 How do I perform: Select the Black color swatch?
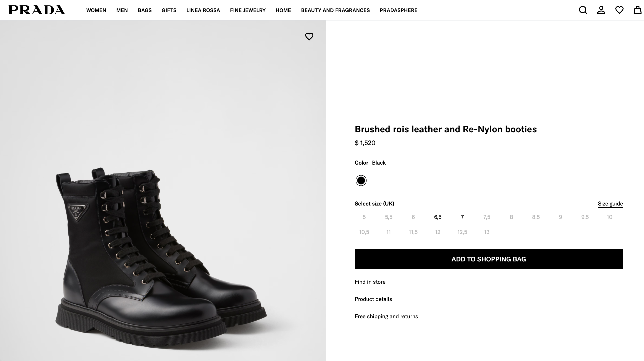pos(361,180)
